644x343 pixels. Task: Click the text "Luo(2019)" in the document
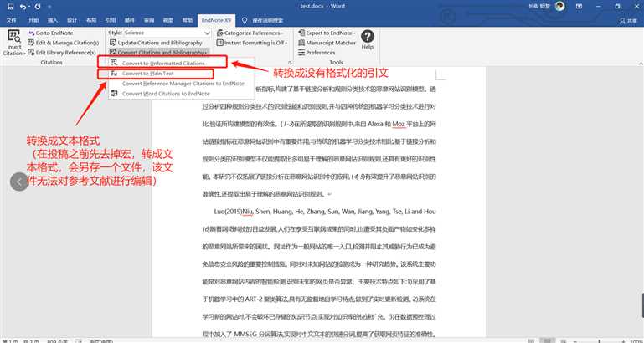pos(228,212)
